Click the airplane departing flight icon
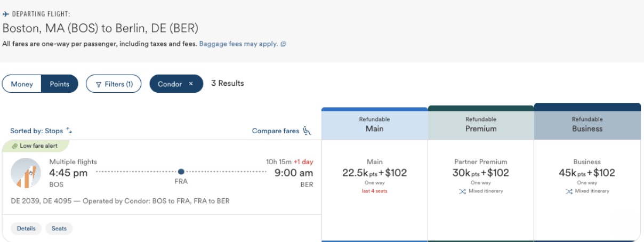 click(x=6, y=14)
